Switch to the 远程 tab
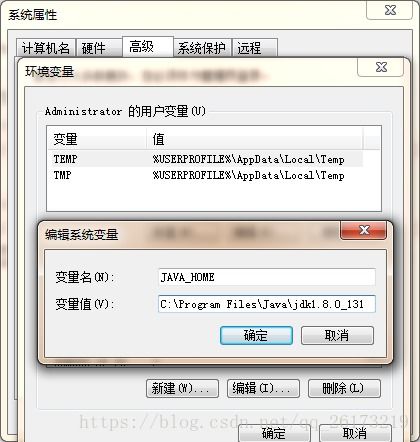This screenshot has width=420, height=442. 255,48
